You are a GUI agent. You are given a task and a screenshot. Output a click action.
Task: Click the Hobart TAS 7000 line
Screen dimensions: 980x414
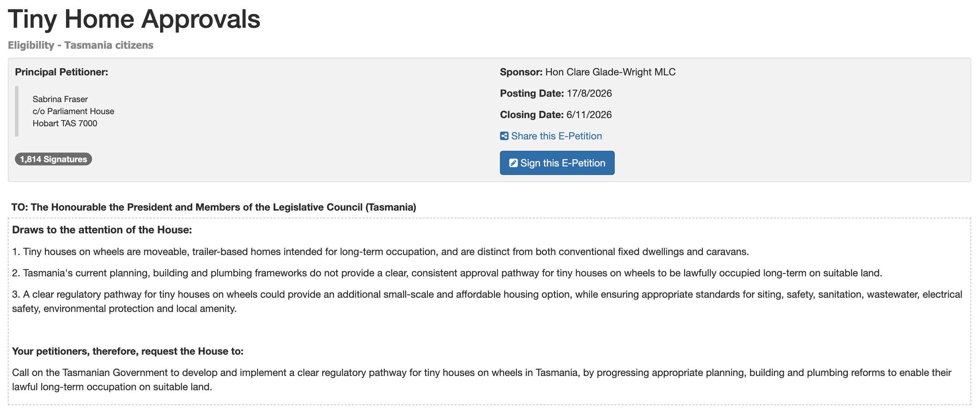[x=65, y=124]
